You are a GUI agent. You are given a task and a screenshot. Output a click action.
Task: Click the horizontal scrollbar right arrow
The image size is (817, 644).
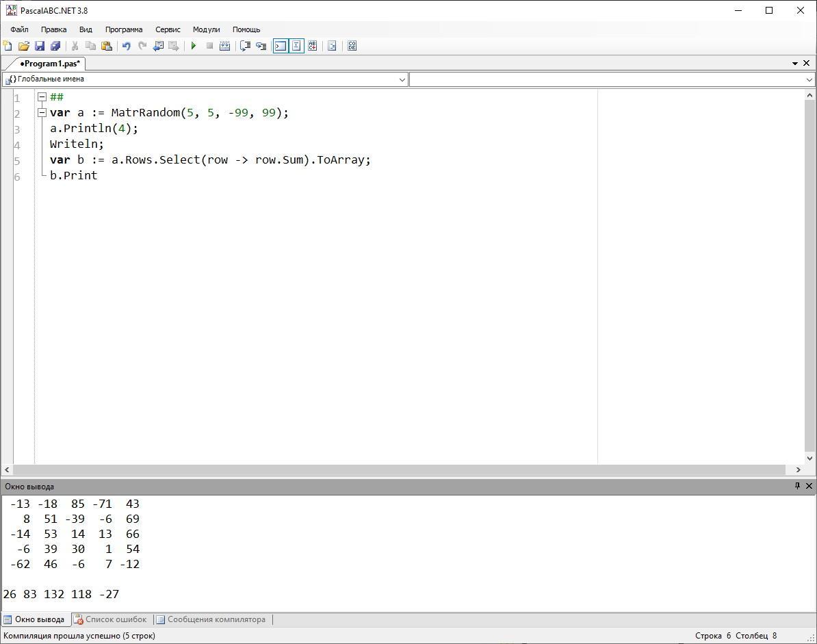tap(799, 470)
